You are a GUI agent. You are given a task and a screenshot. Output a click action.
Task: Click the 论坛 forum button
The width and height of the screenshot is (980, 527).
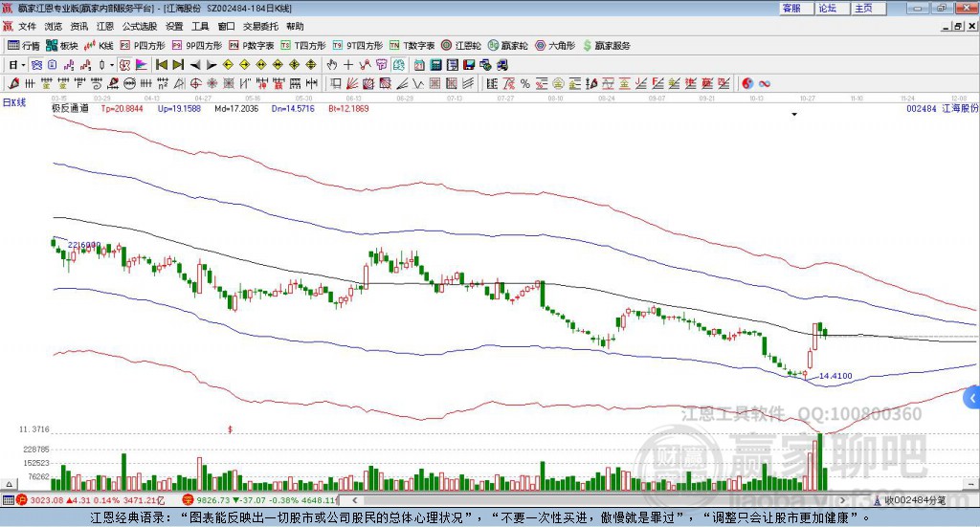click(x=832, y=8)
